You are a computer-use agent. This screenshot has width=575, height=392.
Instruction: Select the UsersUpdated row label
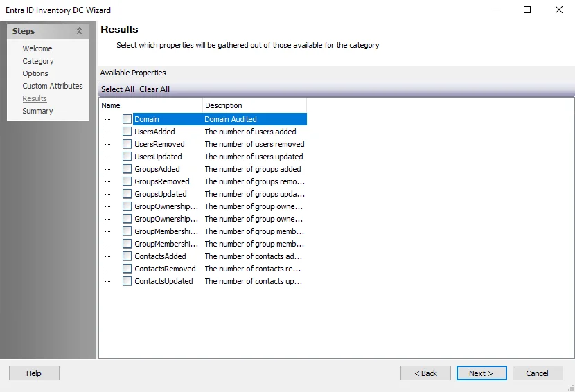pyautogui.click(x=158, y=157)
